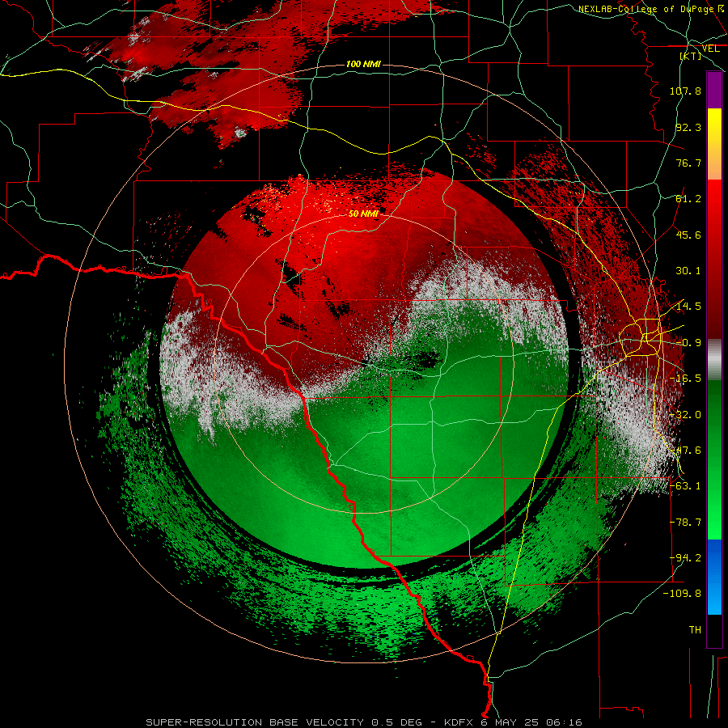This screenshot has height=728, width=728.
Task: Click the 45.6 velocity scale value
Action: [x=688, y=235]
